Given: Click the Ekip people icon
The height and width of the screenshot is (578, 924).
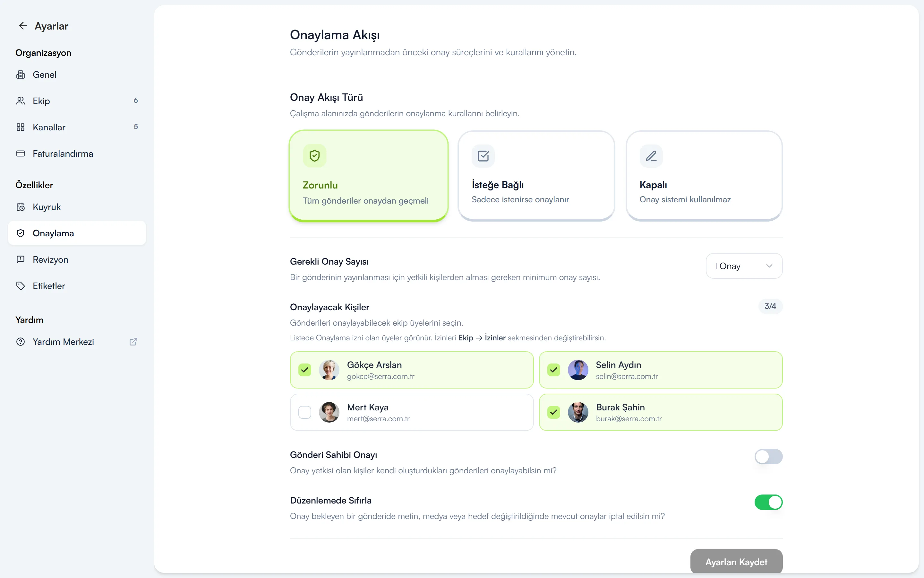Looking at the screenshot, I should point(21,101).
